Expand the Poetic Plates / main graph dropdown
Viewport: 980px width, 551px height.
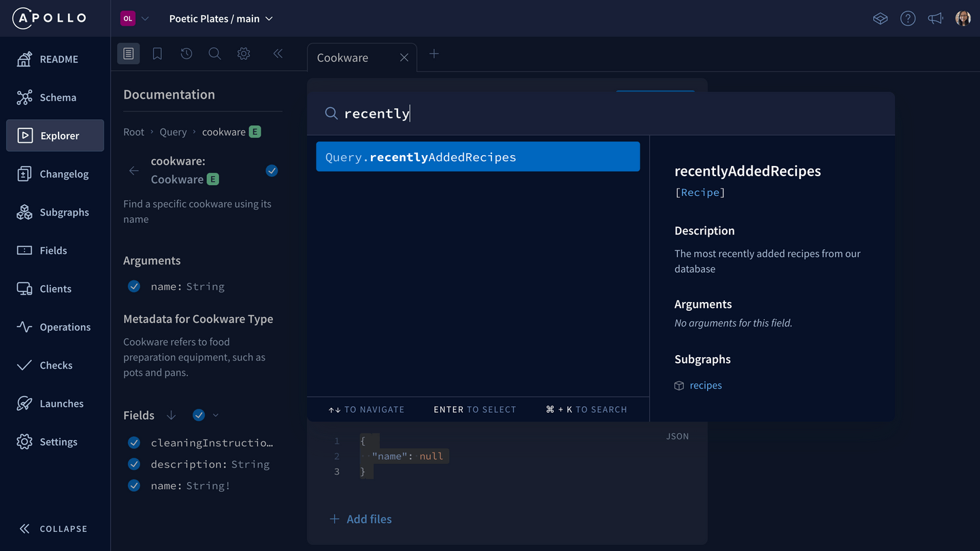coord(221,18)
